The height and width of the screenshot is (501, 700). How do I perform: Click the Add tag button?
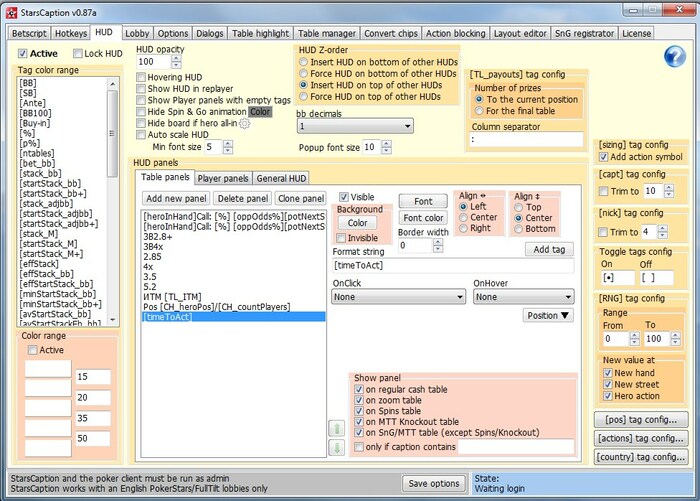(x=549, y=249)
